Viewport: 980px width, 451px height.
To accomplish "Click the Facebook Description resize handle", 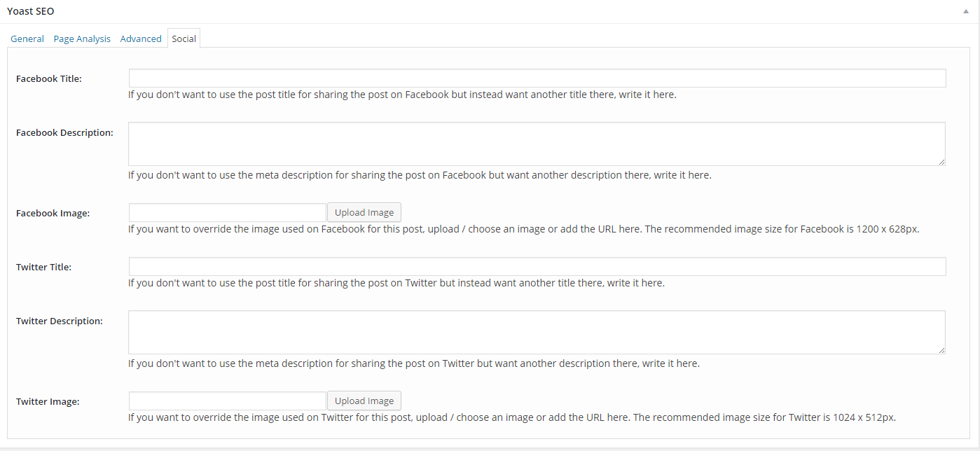I will tap(941, 162).
